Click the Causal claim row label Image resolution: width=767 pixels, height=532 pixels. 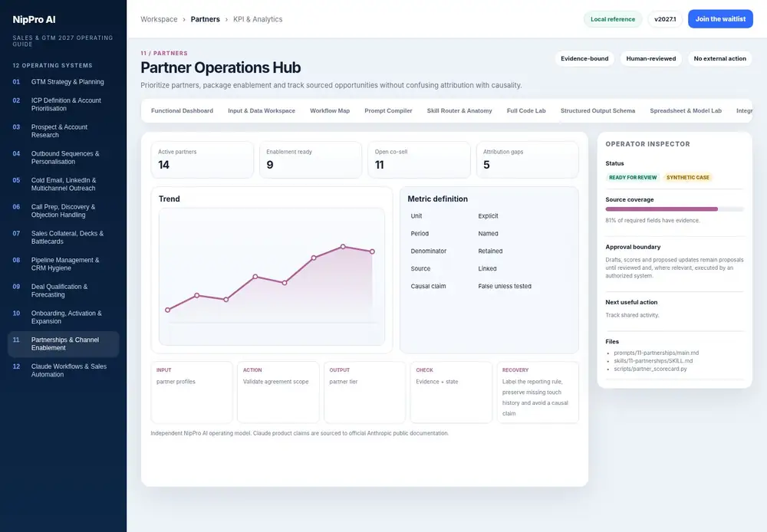coord(428,286)
